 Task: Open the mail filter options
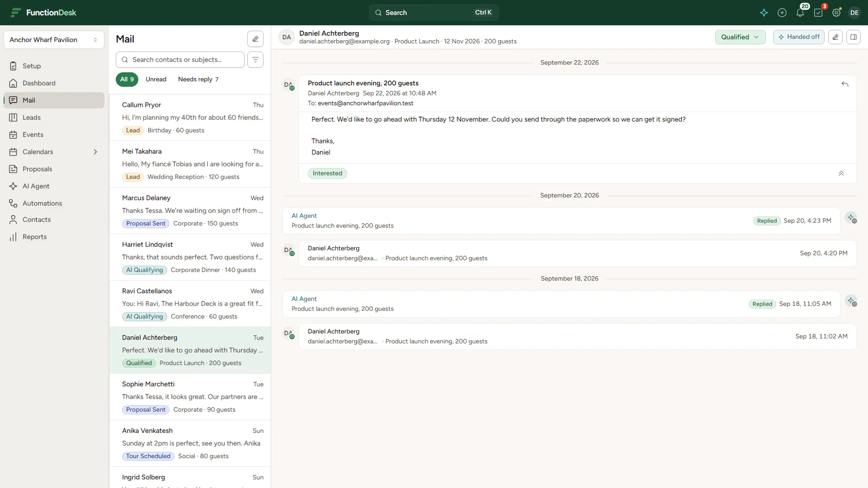255,60
